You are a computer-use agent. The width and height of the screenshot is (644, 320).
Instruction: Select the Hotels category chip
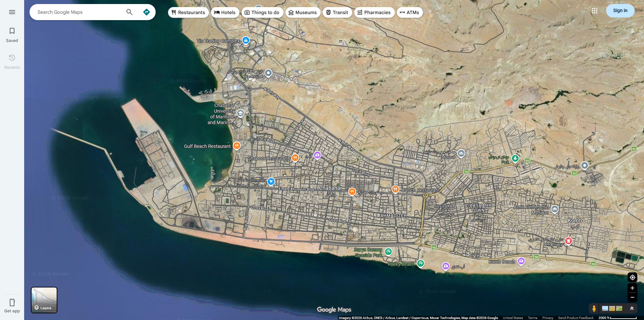coord(225,12)
